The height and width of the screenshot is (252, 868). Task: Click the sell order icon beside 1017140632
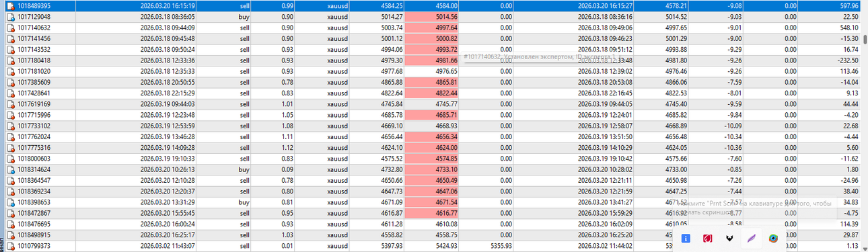(x=10, y=28)
